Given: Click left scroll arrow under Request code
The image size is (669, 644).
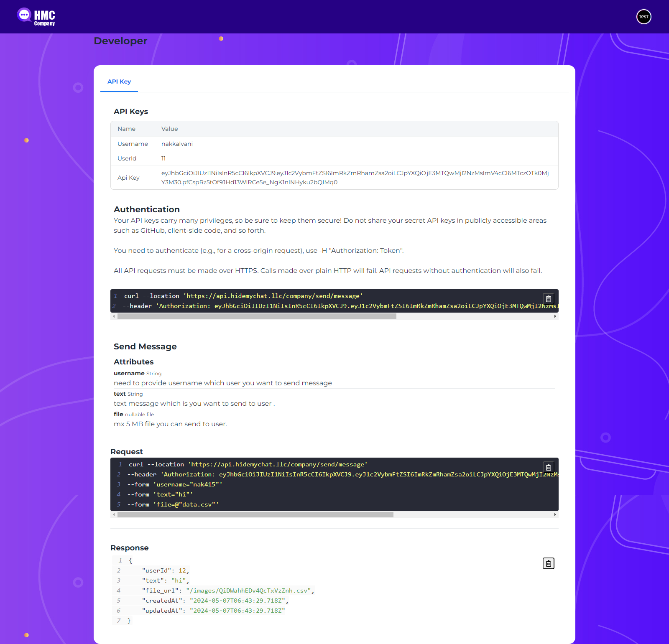Looking at the screenshot, I should [114, 515].
